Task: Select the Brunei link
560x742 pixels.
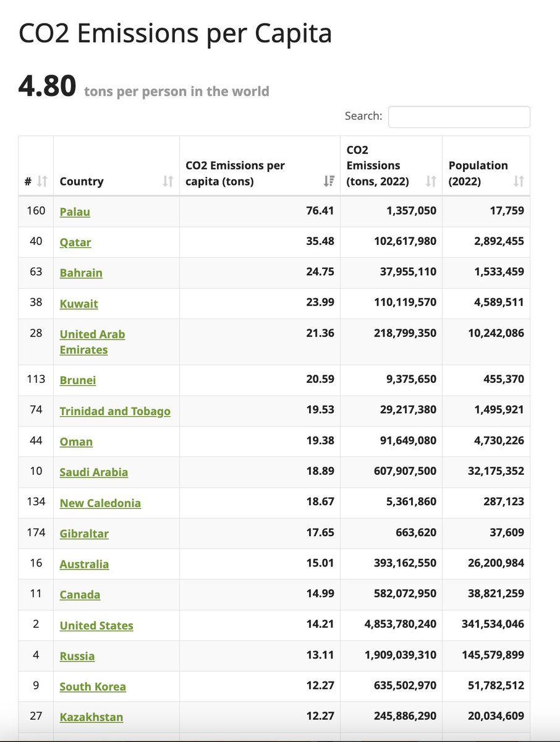Action: (78, 380)
